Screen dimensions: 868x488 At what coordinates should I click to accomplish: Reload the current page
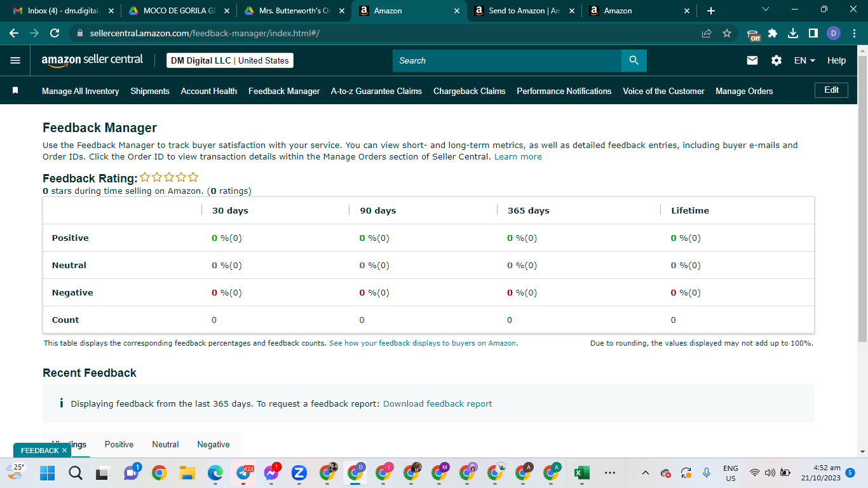[x=55, y=33]
